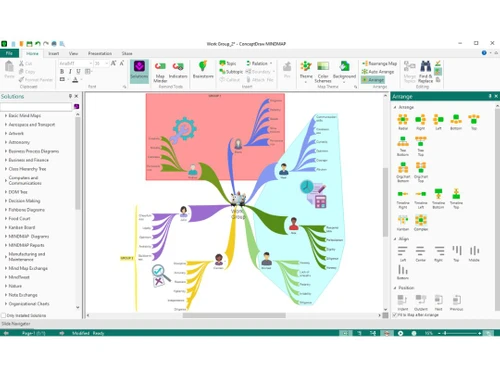Open the Relation dropdown arrow

[271, 63]
